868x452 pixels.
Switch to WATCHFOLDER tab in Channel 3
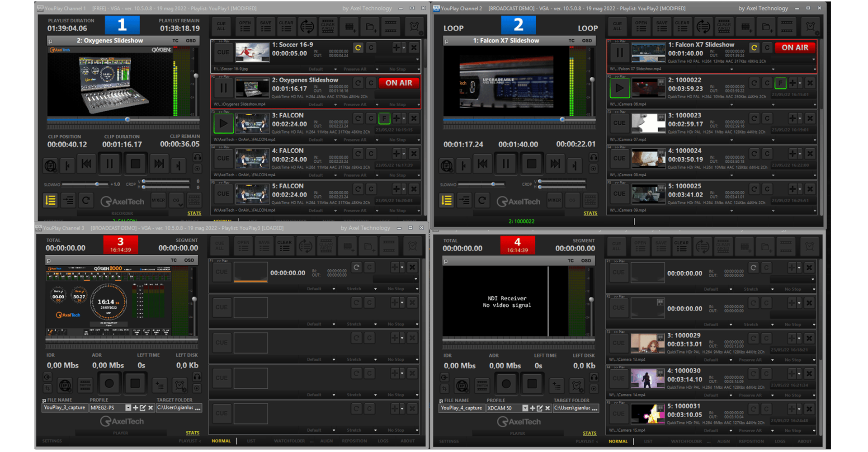289,441
